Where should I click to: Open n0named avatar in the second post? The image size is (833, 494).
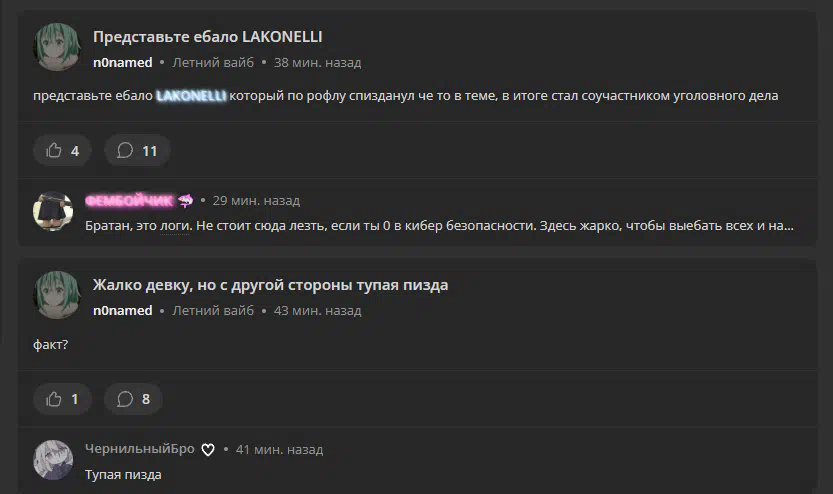click(x=57, y=295)
